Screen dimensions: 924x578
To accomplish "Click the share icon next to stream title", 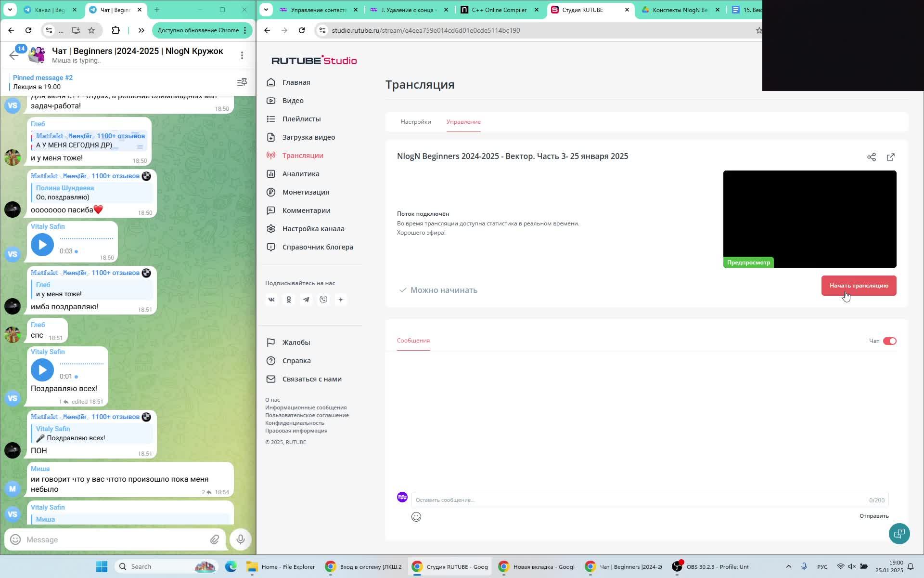I will [x=872, y=157].
